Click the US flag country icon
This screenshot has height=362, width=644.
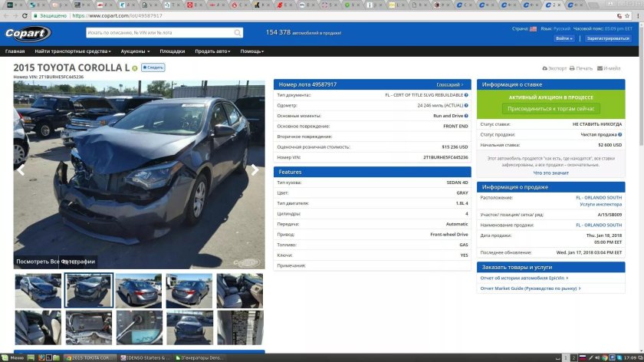click(533, 28)
